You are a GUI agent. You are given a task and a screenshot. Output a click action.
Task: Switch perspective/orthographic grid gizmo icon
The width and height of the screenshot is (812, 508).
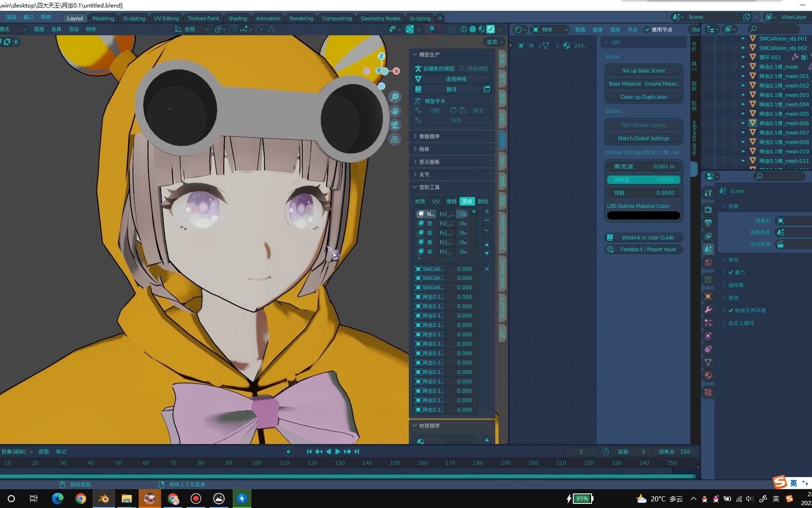(395, 139)
